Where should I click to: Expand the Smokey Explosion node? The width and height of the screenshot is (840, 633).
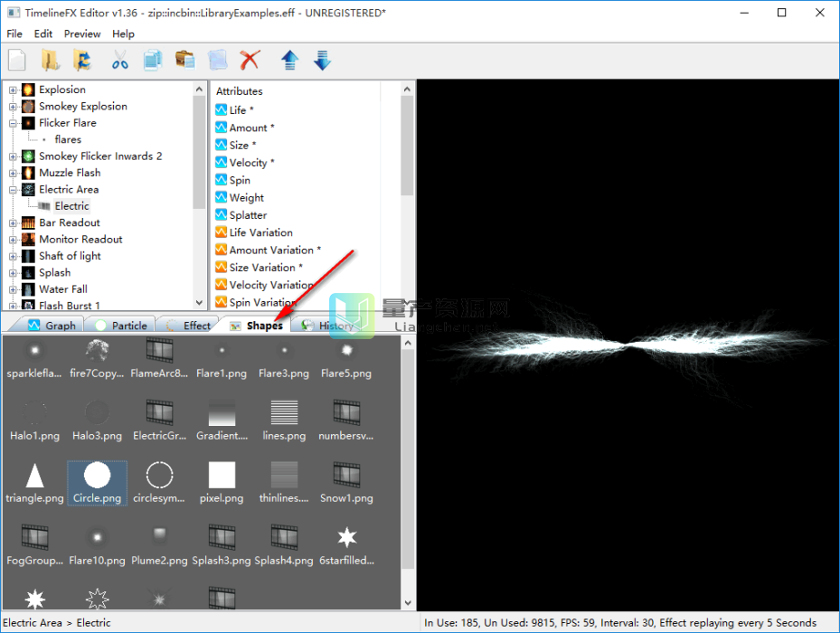point(13,107)
